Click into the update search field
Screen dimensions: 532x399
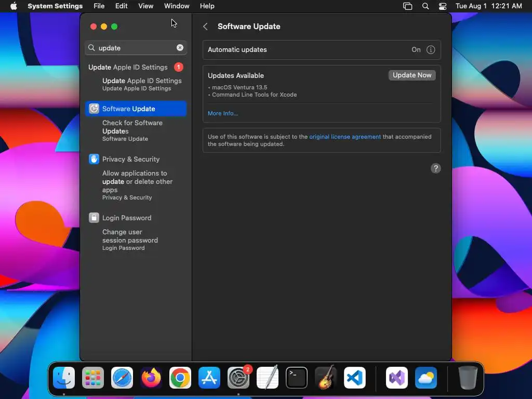tap(136, 48)
